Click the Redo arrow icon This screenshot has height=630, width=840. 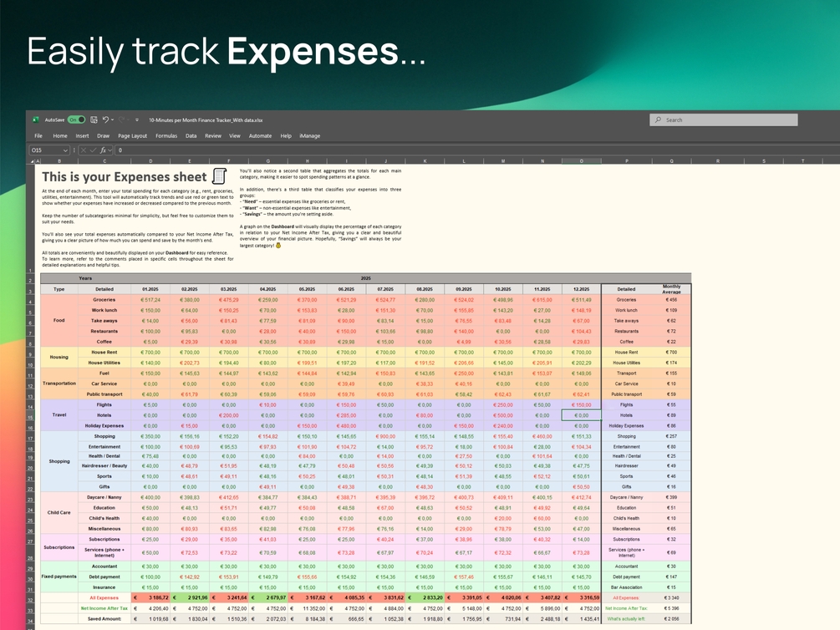click(121, 119)
